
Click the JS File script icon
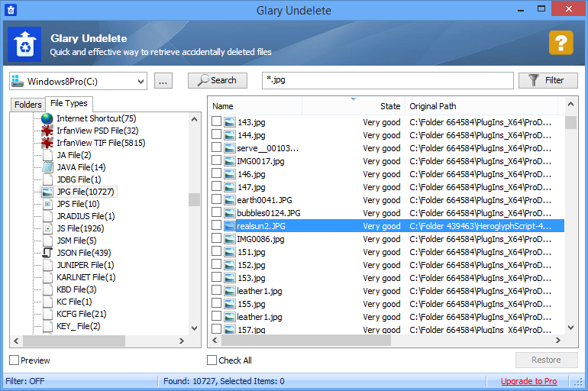click(47, 228)
